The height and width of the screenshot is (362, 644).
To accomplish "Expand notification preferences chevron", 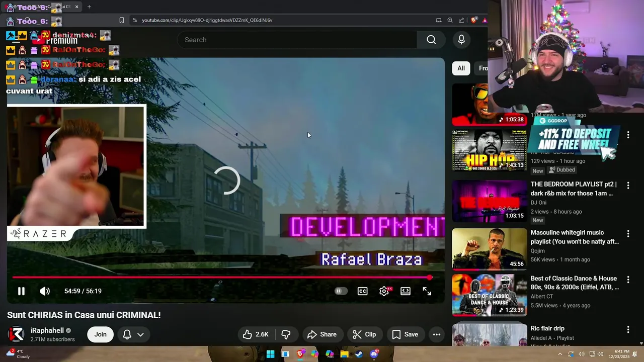I will (x=140, y=334).
